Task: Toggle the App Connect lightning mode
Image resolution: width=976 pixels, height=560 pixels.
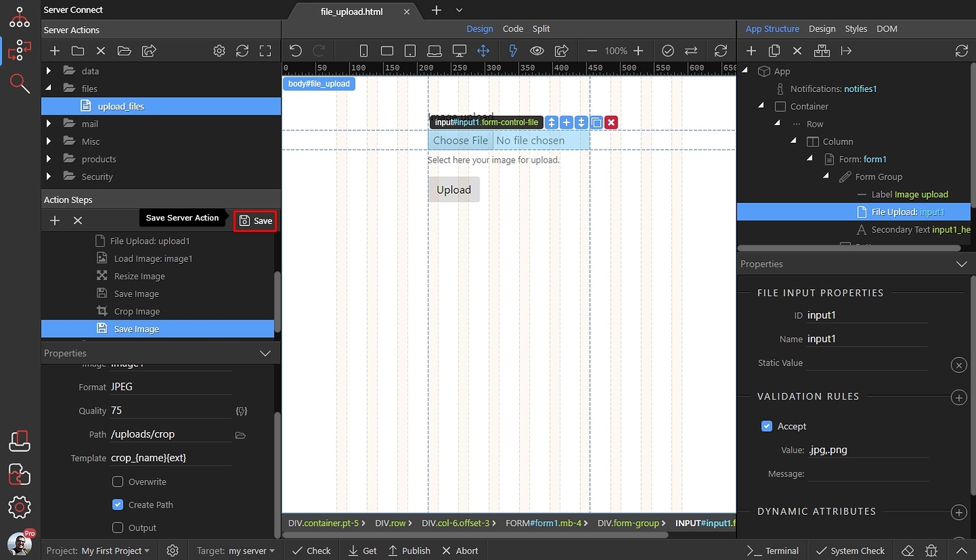Action: (x=513, y=51)
